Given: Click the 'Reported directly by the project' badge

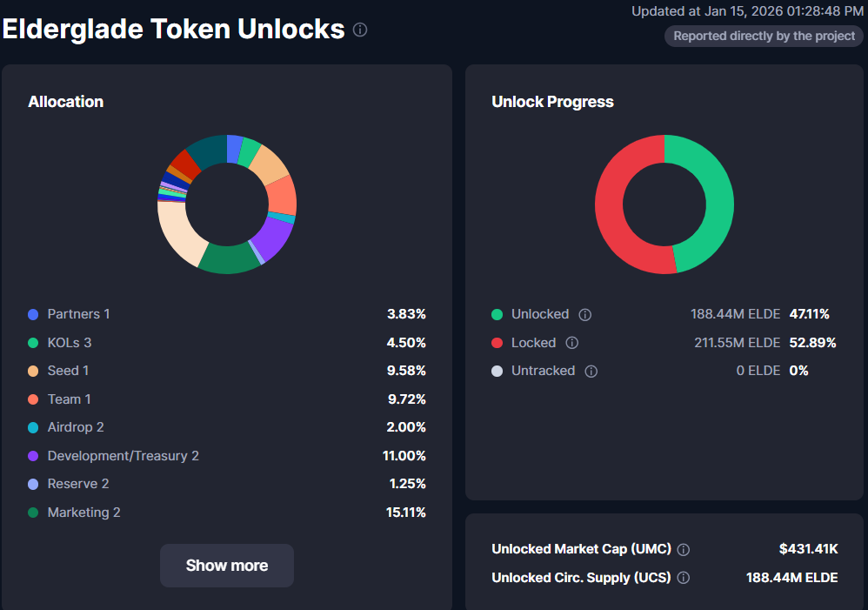Looking at the screenshot, I should [765, 37].
